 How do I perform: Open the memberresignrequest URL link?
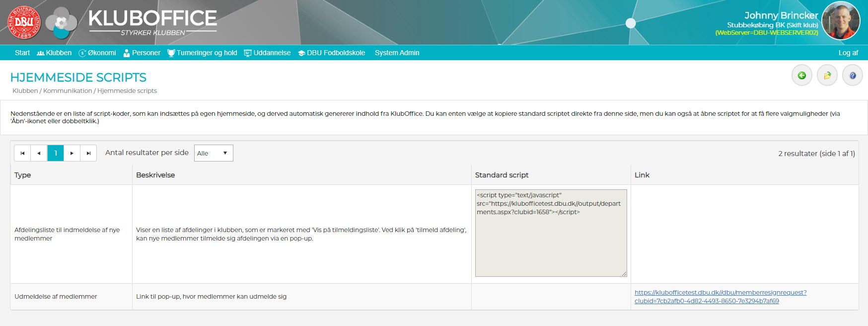tap(720, 293)
